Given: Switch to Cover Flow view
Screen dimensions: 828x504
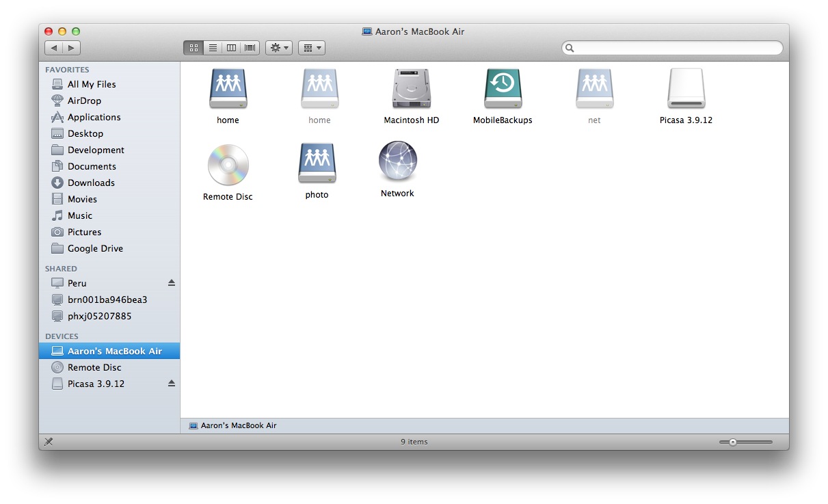Looking at the screenshot, I should [x=250, y=48].
